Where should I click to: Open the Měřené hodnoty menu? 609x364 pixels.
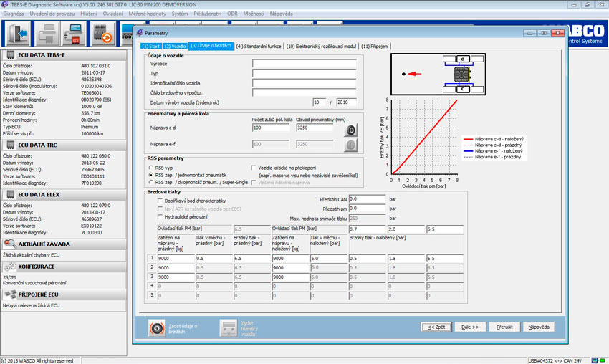point(147,14)
